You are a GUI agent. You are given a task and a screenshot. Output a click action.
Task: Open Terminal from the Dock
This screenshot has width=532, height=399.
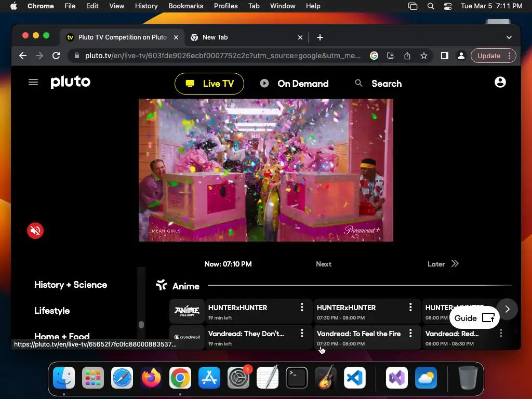pos(297,378)
